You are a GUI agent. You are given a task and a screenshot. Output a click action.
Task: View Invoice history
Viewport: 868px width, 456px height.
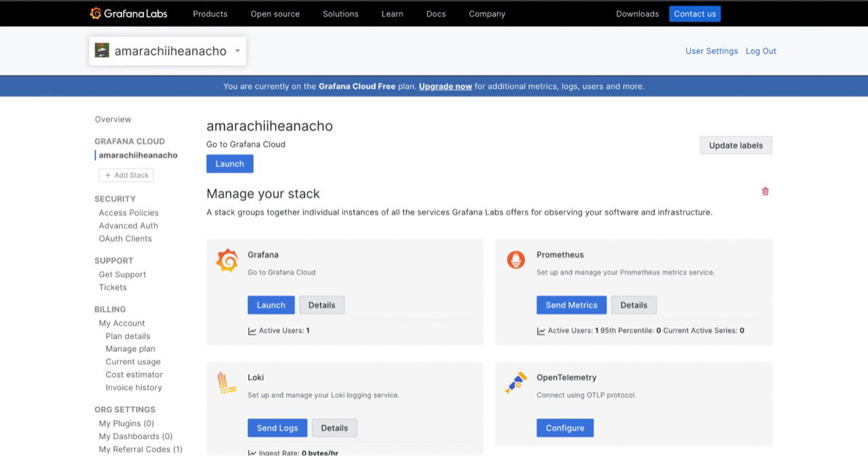[133, 387]
